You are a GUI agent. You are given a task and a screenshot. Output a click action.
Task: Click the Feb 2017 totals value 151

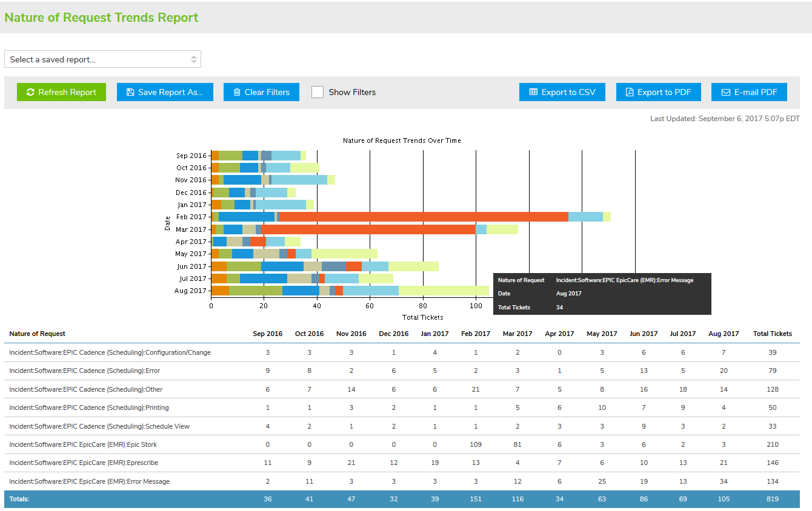point(476,499)
